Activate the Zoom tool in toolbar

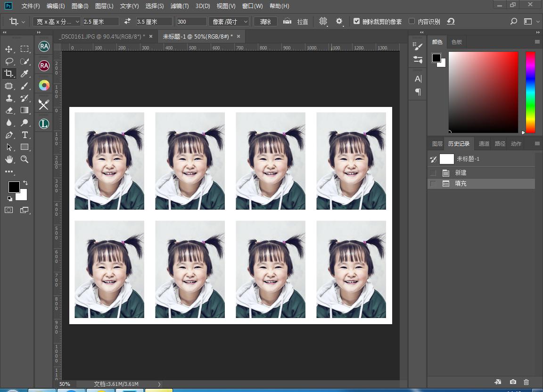click(x=25, y=159)
